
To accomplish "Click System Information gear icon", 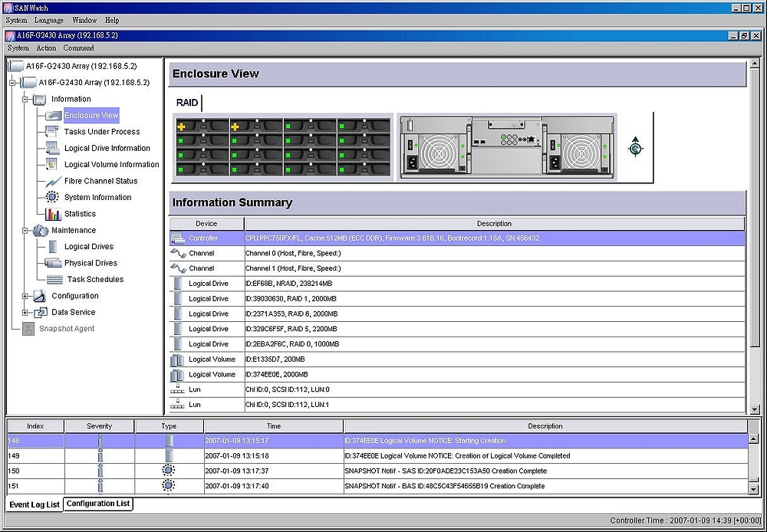I will tap(52, 197).
